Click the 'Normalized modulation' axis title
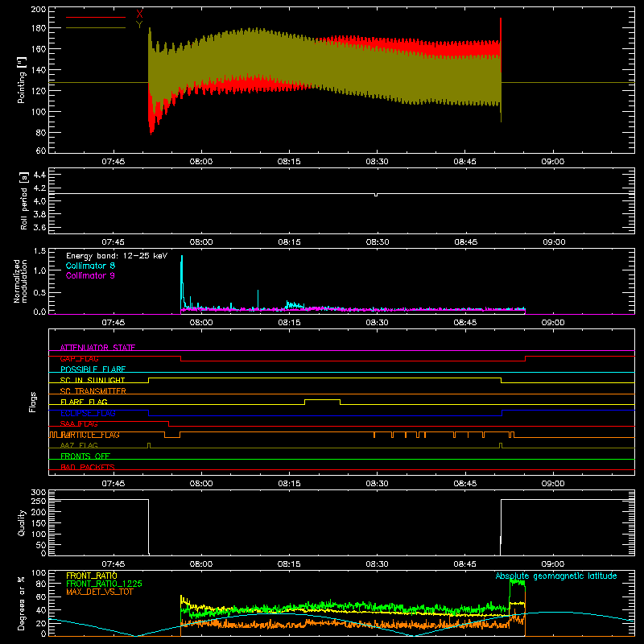The width and height of the screenshot is (644, 644). (x=21, y=281)
